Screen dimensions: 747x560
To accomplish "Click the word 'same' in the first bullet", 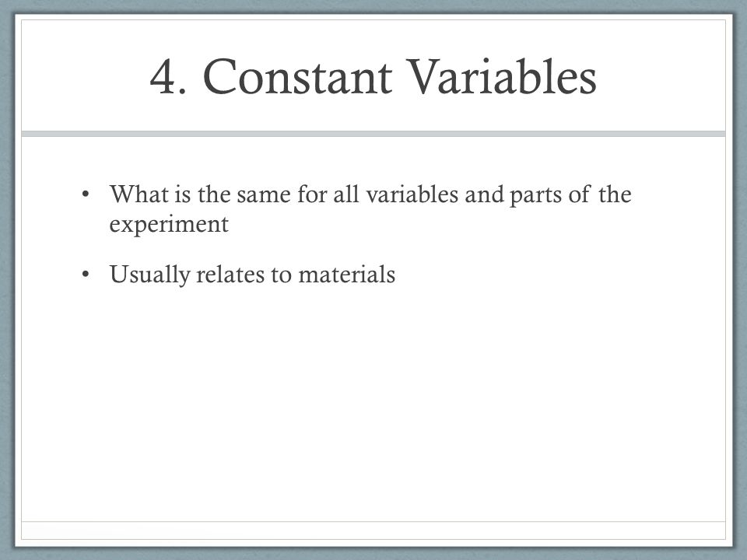I will coord(264,195).
